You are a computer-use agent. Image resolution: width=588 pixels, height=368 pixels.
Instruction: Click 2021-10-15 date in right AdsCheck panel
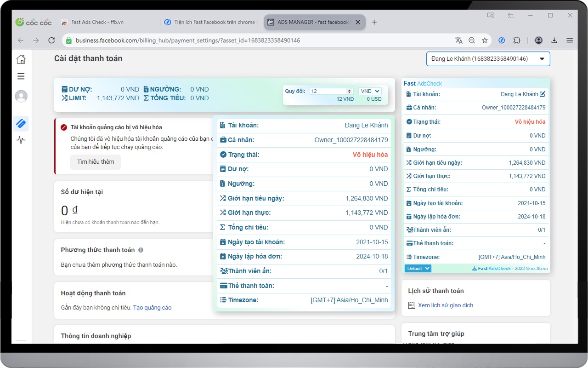(531, 203)
